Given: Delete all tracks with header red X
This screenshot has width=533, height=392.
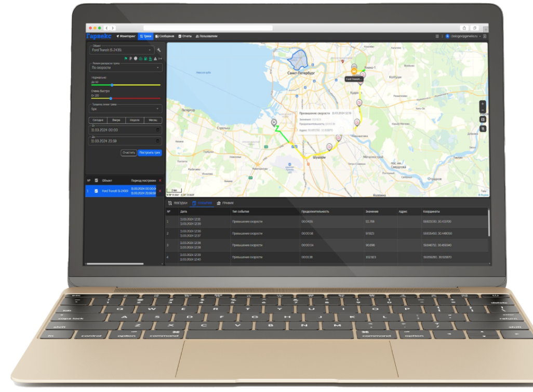Looking at the screenshot, I should point(160,180).
